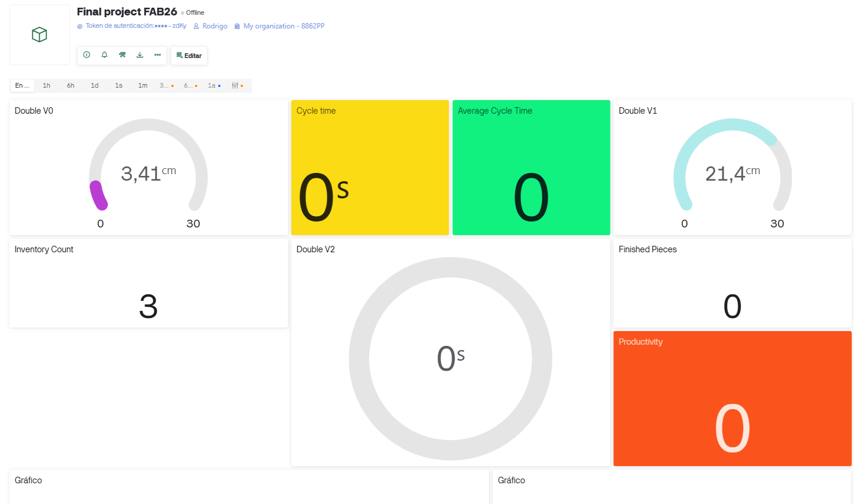Click the Double V1 widget label
Image resolution: width=854 pixels, height=504 pixels.
638,111
